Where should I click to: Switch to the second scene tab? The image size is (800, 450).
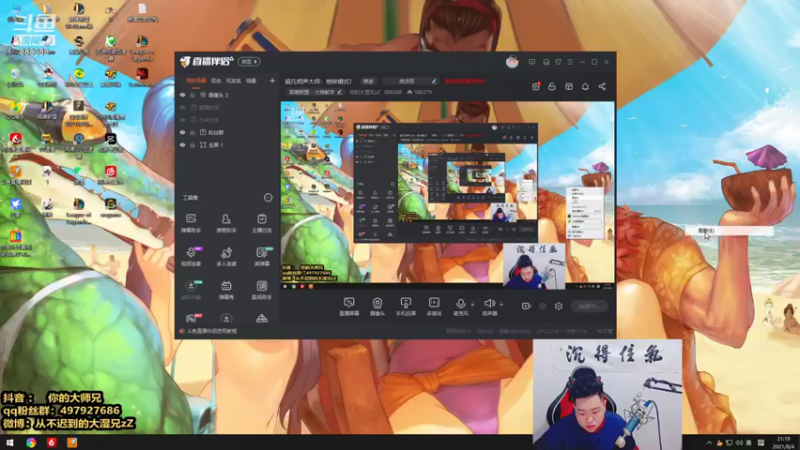pyautogui.click(x=216, y=81)
